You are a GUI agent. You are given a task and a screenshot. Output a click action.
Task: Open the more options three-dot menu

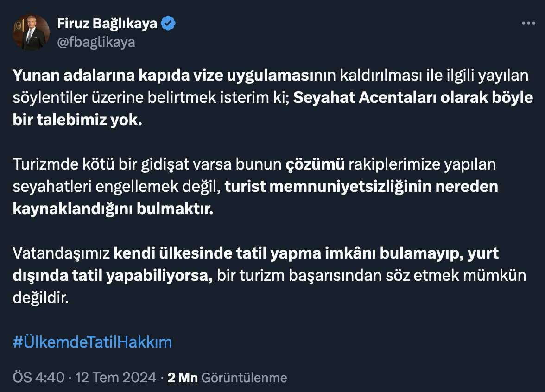pos(528,24)
